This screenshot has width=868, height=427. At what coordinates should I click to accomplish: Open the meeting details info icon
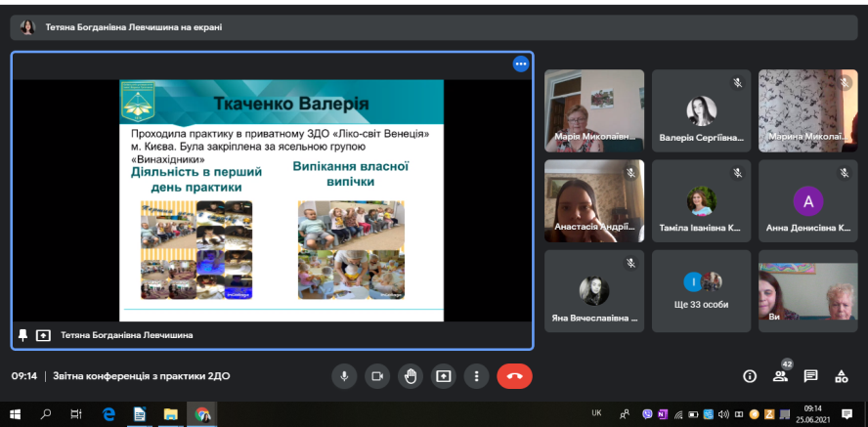point(750,376)
